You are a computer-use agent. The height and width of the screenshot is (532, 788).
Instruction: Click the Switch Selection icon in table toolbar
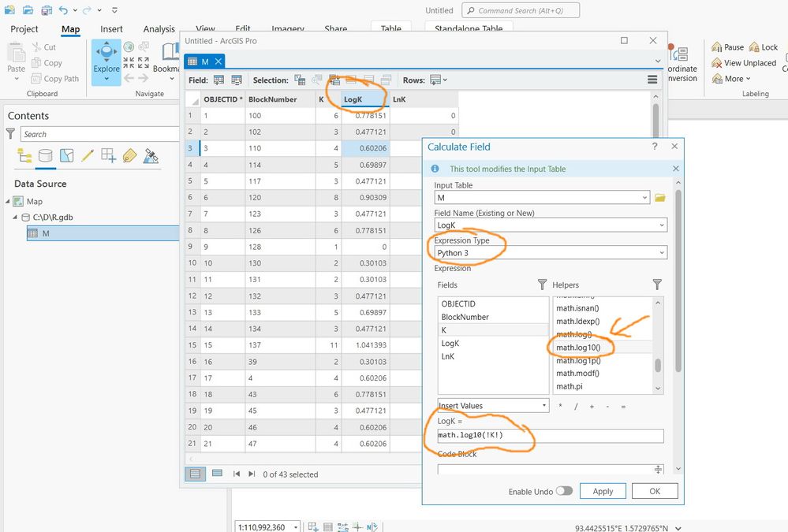click(334, 80)
